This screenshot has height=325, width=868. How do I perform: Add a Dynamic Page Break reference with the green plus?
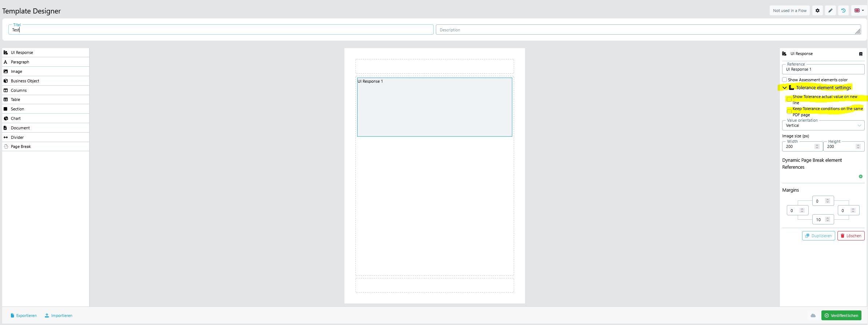coord(861,176)
